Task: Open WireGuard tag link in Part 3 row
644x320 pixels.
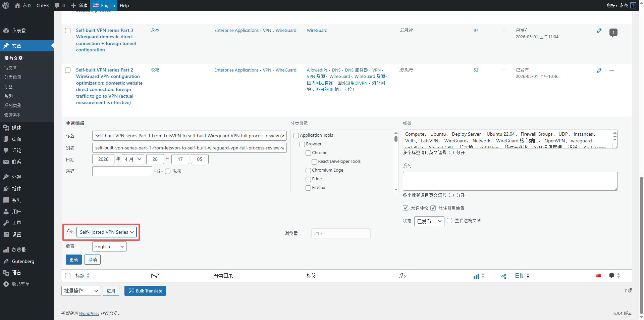Action: 317,31
